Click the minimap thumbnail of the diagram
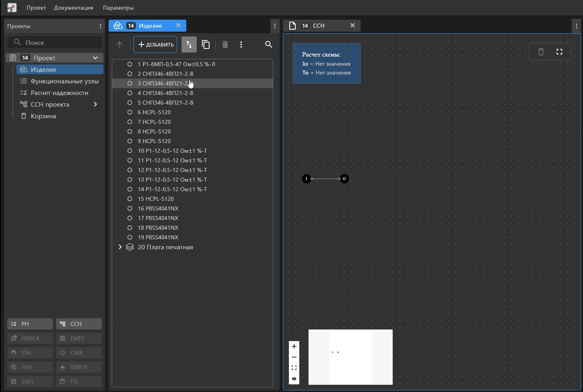This screenshot has height=392, width=583. click(351, 357)
